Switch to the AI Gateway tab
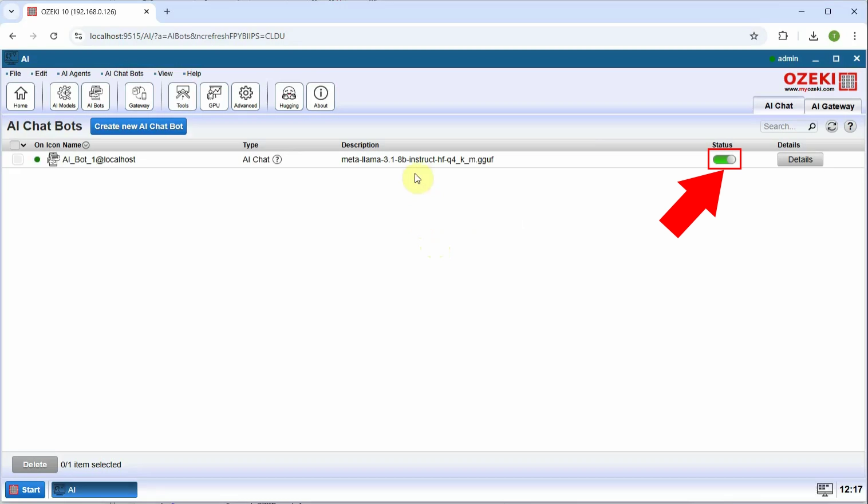Viewport: 868px width, 504px height. [833, 106]
